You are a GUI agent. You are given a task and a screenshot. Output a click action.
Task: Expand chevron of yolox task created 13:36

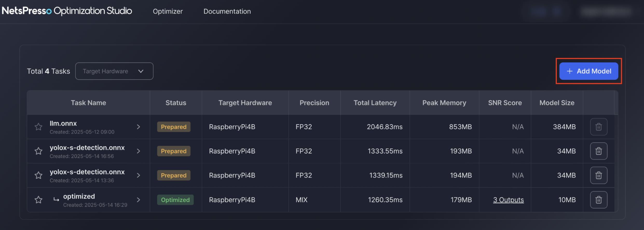point(139,175)
